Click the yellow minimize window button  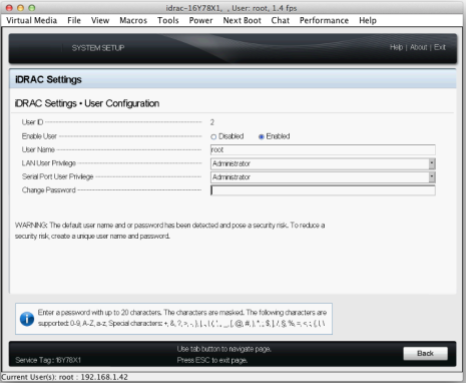[x=20, y=8]
